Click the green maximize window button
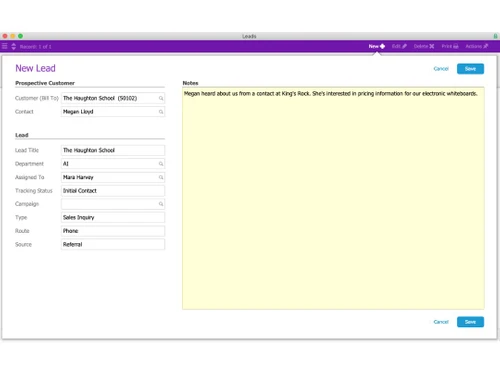The width and height of the screenshot is (500, 375). tap(20, 36)
